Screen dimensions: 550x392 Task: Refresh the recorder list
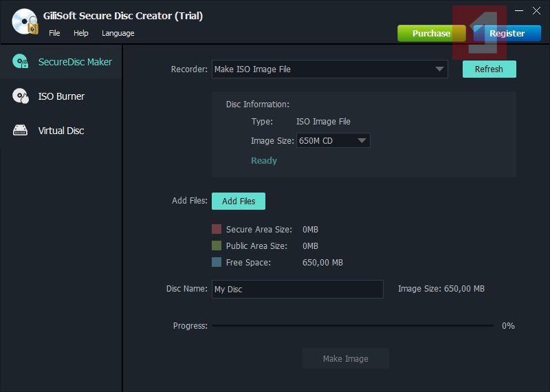tap(489, 69)
